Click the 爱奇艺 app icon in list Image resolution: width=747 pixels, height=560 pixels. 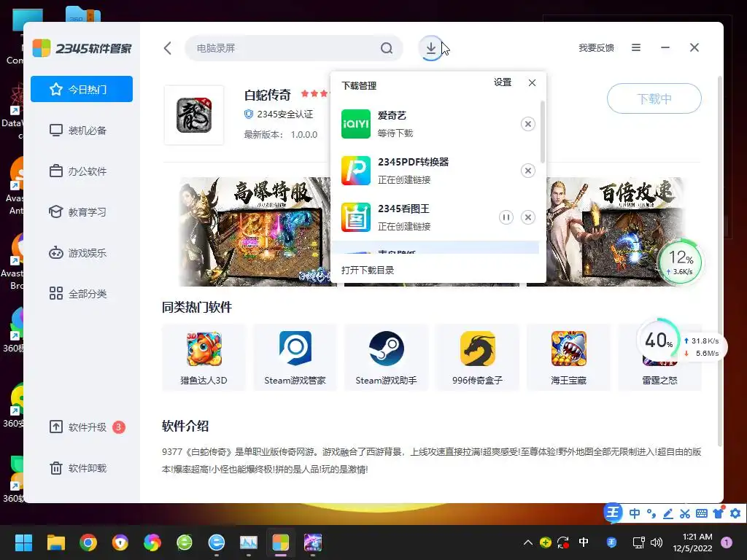(x=356, y=124)
